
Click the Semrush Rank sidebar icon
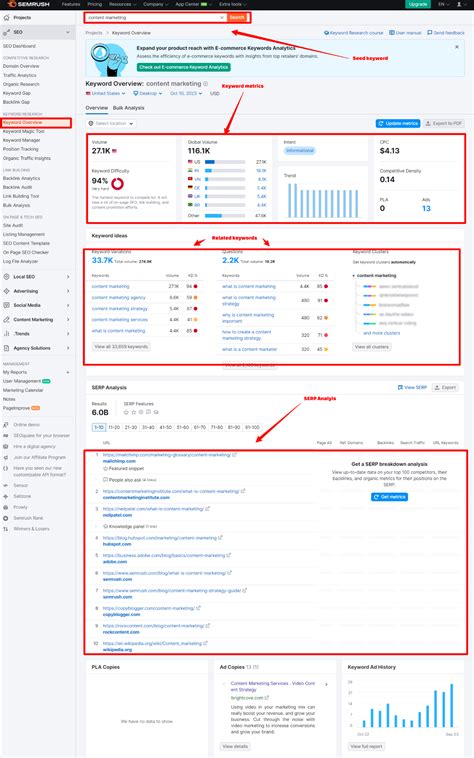pyautogui.click(x=6, y=518)
